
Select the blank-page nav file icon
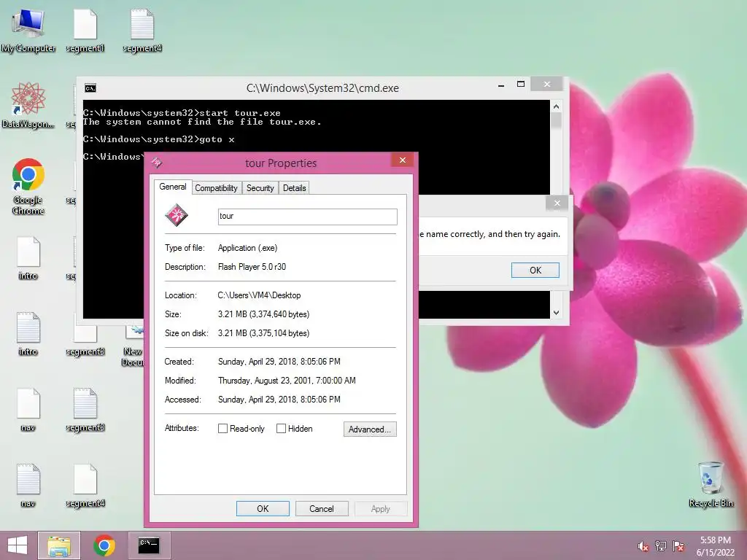tap(28, 410)
